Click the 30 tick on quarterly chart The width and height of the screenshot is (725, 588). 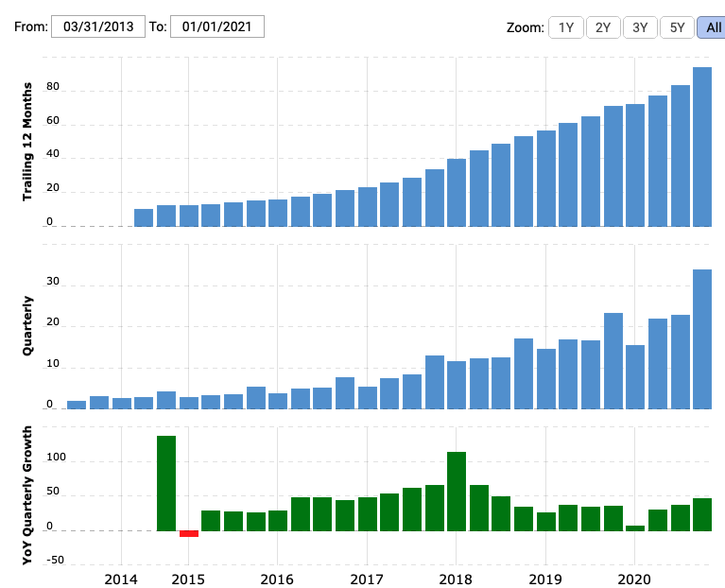(x=53, y=281)
